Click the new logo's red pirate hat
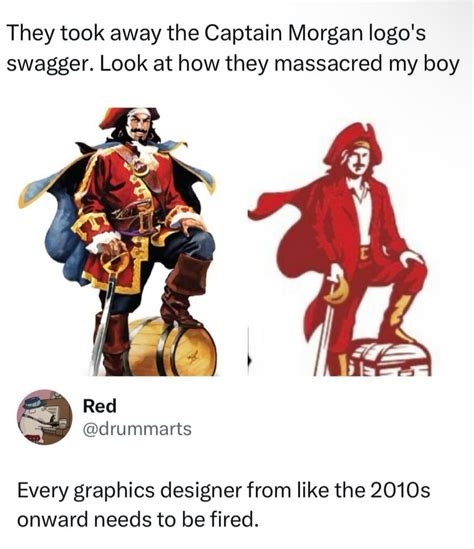 tap(352, 142)
